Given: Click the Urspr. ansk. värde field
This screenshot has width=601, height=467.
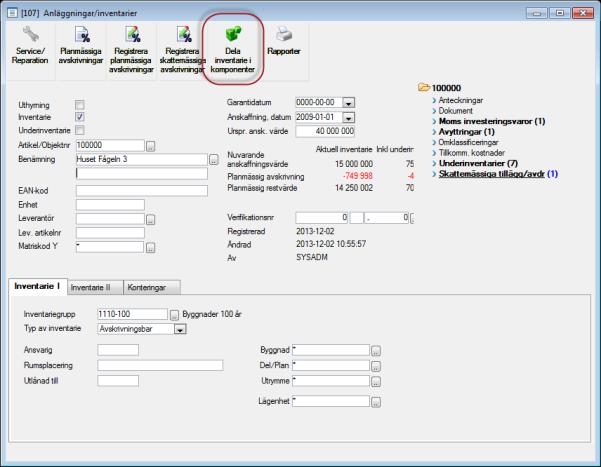Looking at the screenshot, I should point(325,132).
